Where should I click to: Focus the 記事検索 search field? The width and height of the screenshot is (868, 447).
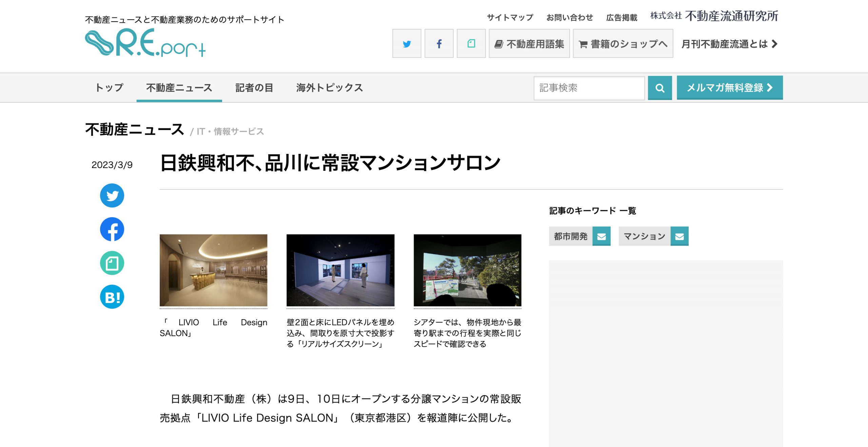coord(589,88)
